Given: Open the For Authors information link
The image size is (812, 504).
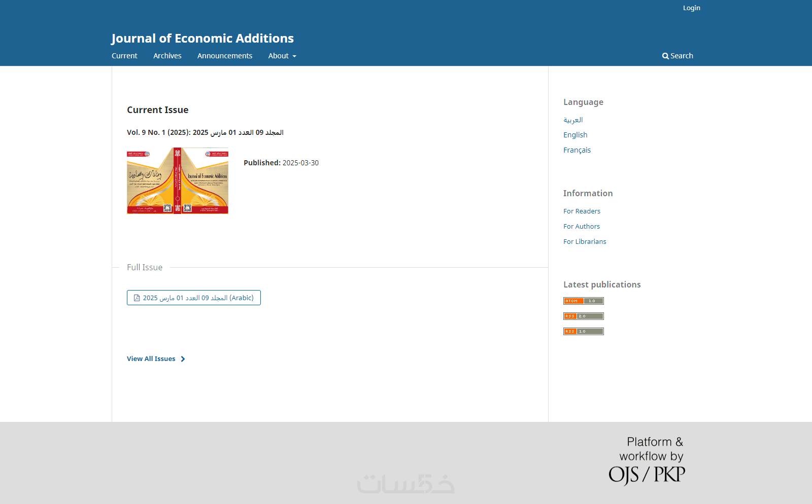Looking at the screenshot, I should click(x=582, y=226).
